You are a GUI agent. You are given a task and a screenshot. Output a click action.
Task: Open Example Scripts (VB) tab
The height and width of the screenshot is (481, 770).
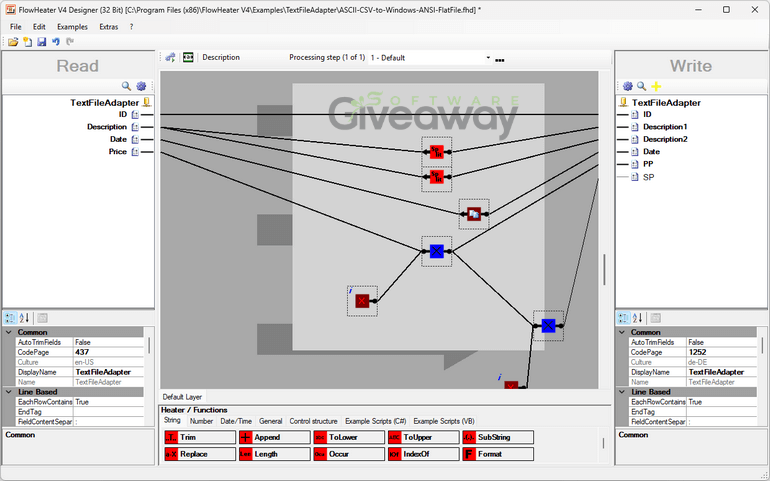444,421
